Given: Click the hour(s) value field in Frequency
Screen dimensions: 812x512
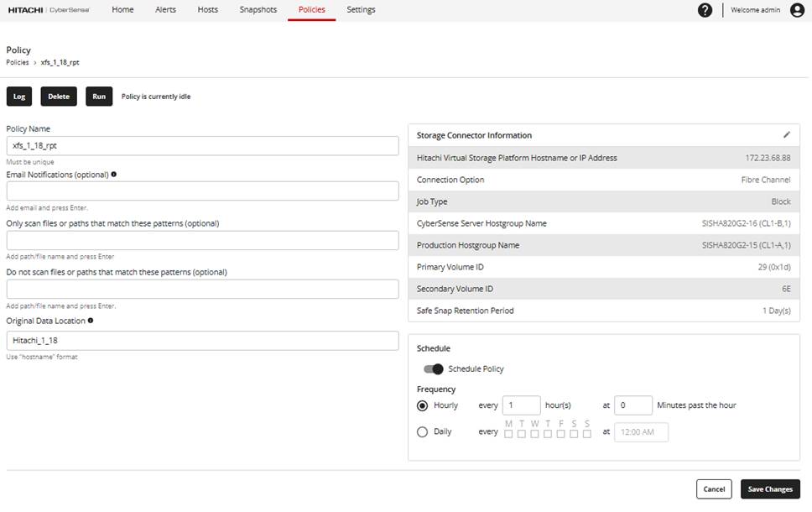Looking at the screenshot, I should (x=521, y=405).
